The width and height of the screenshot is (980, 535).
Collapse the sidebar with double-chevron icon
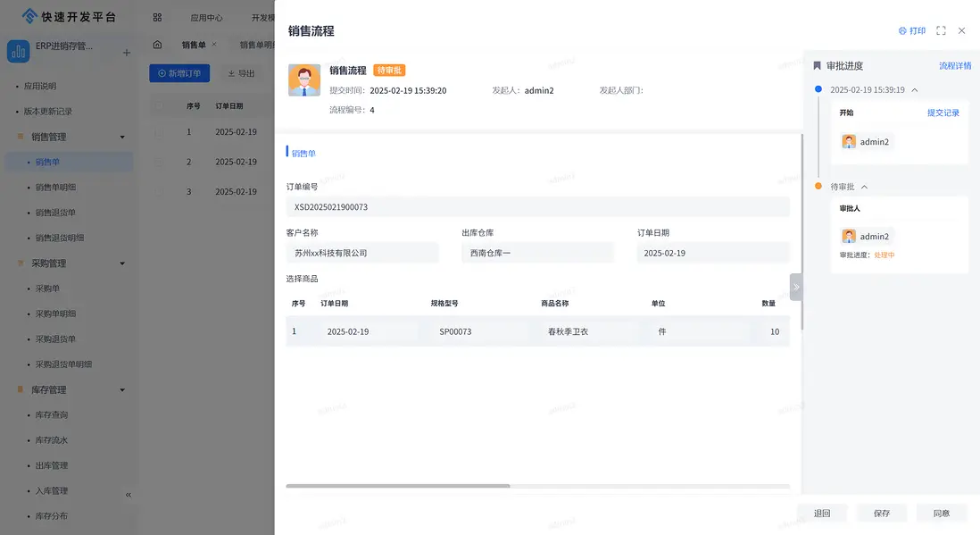click(129, 495)
